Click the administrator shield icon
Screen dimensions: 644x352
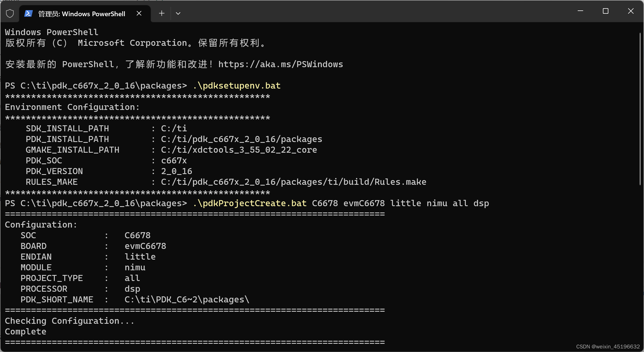[10, 13]
